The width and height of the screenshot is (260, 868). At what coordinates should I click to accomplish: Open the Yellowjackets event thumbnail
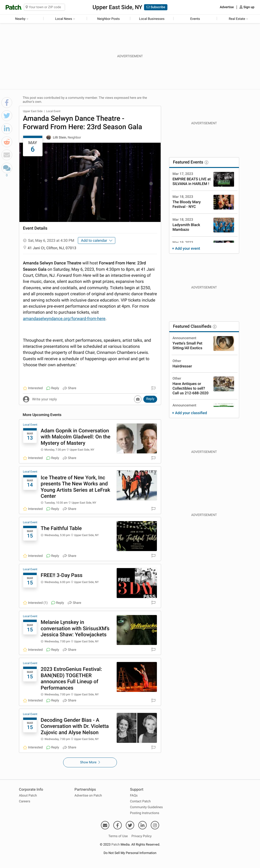(x=137, y=630)
